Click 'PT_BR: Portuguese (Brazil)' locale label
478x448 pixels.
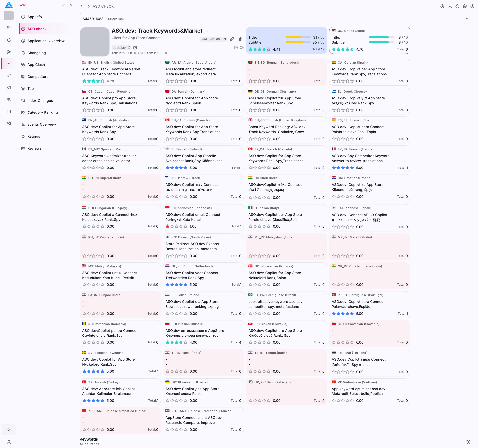click(275, 295)
